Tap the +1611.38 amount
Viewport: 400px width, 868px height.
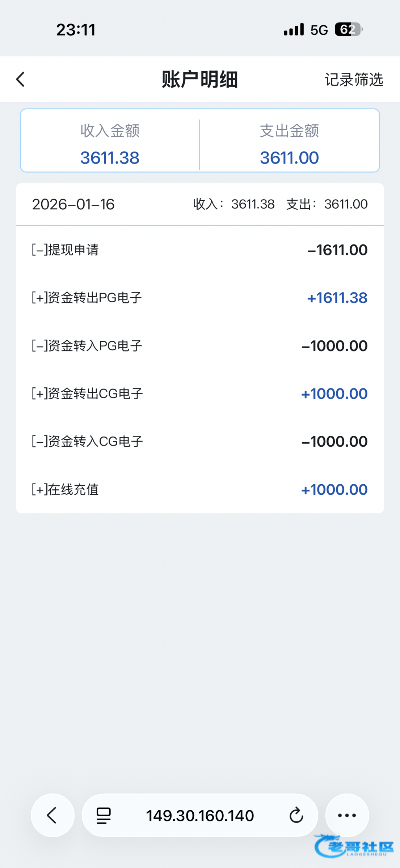(337, 298)
